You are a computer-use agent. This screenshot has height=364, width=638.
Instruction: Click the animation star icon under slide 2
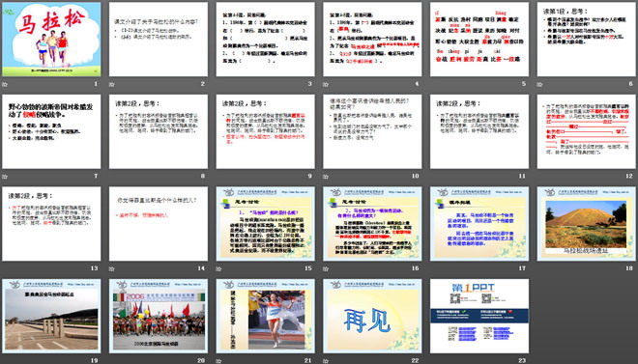112,84
